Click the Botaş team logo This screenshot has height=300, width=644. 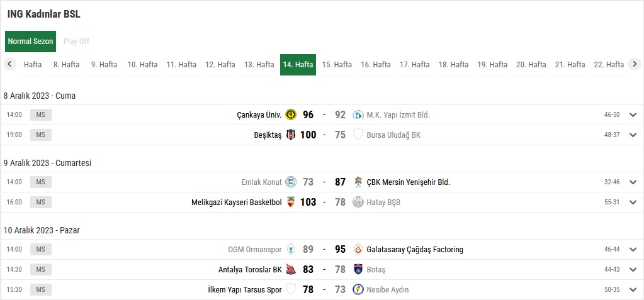[x=358, y=269]
